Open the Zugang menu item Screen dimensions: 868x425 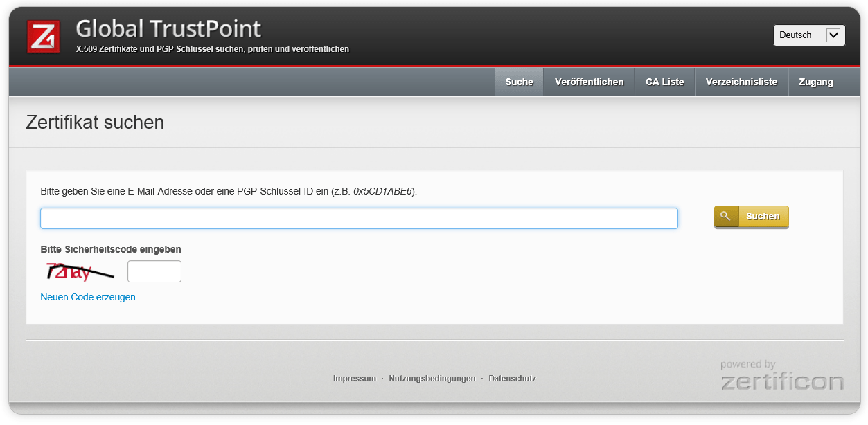[x=815, y=82]
